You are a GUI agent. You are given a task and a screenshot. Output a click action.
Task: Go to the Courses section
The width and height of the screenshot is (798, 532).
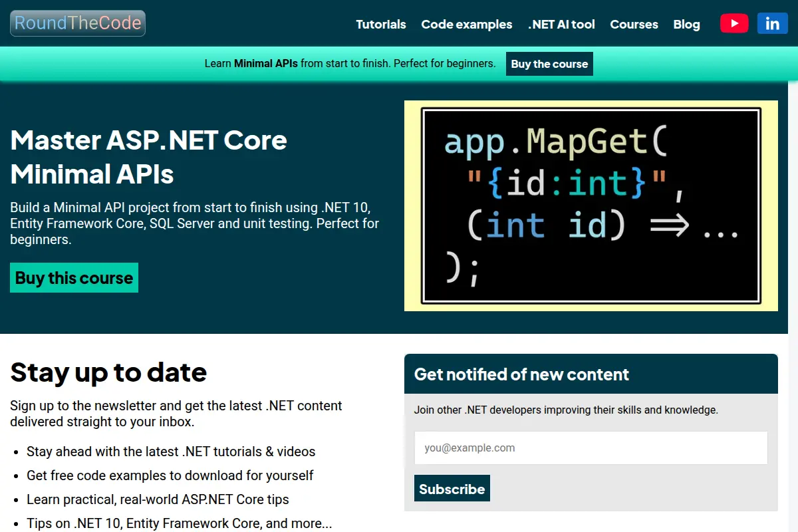pyautogui.click(x=634, y=25)
